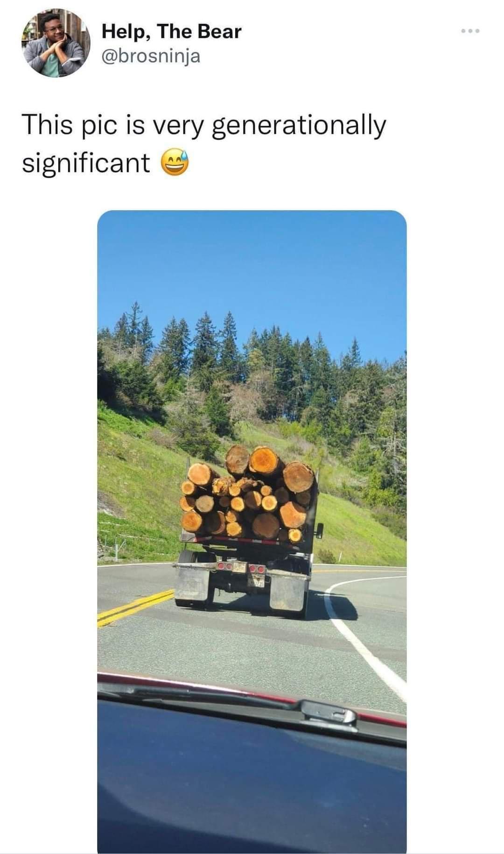This screenshot has width=504, height=854.
Task: Visit the @brosninja handle link
Action: [x=151, y=56]
